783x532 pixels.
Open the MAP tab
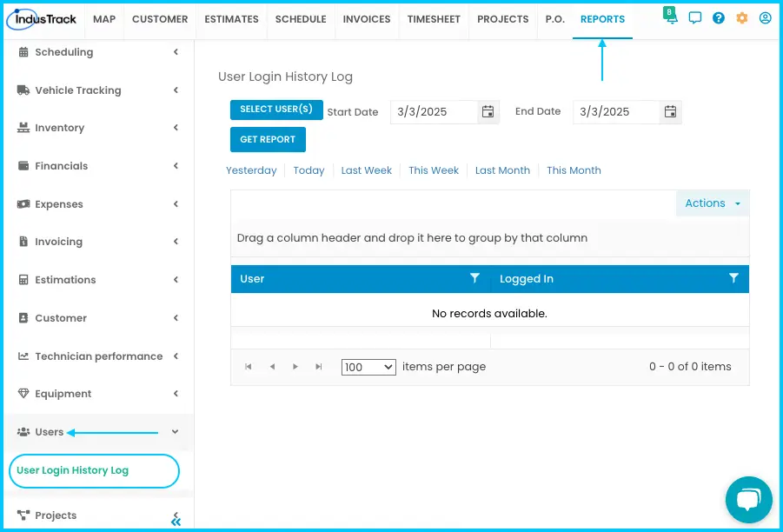[x=104, y=19]
